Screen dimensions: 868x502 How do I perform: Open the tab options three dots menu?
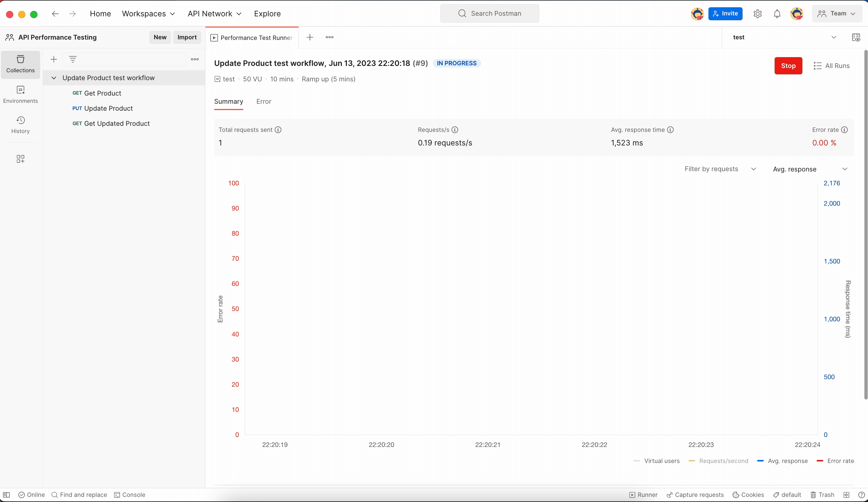click(x=330, y=37)
